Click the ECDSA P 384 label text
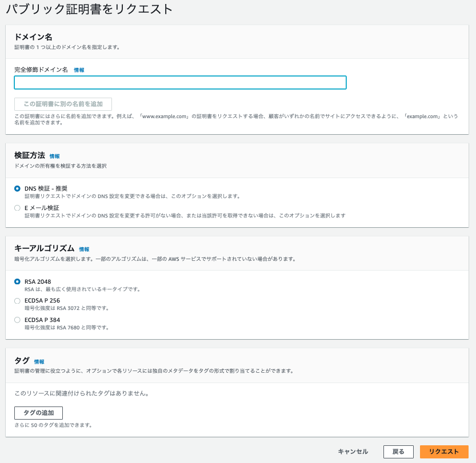 [44, 320]
